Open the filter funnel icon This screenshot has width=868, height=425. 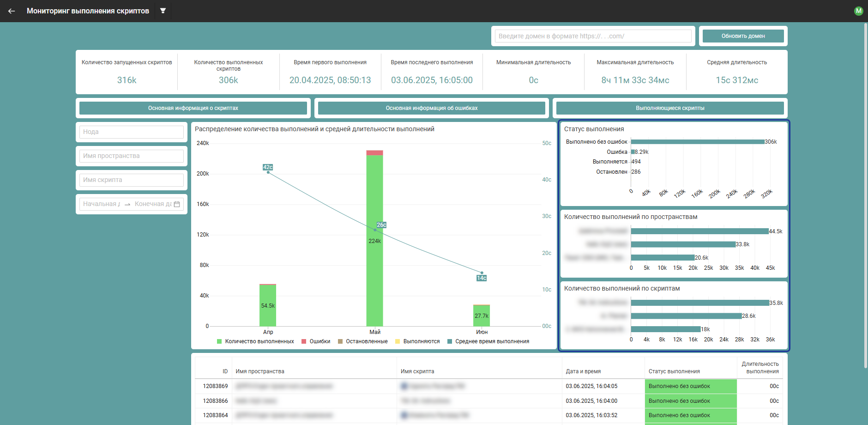163,11
